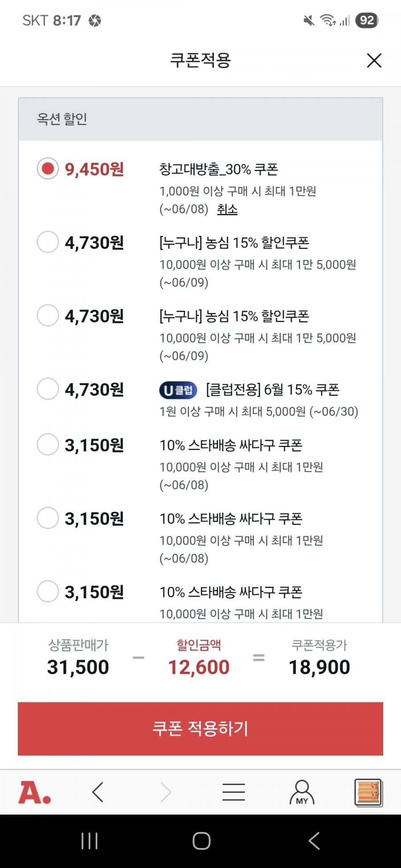Screen dimensions: 401x868
Task: Open the hamburger menu icon
Action: [233, 792]
